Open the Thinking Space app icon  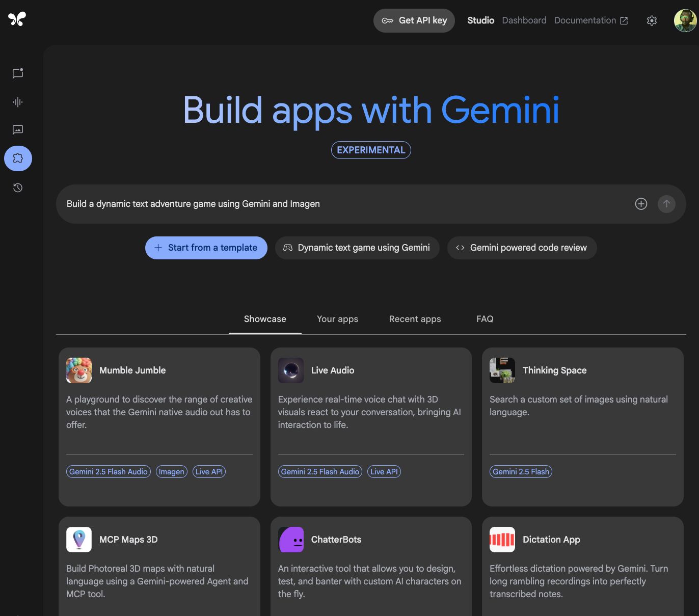pyautogui.click(x=502, y=370)
